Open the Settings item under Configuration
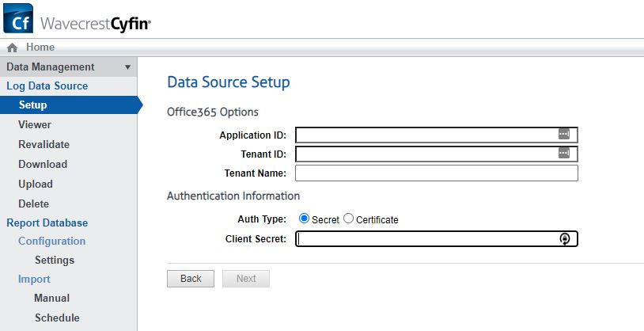Viewport: 644px width, 331px height. click(x=55, y=260)
